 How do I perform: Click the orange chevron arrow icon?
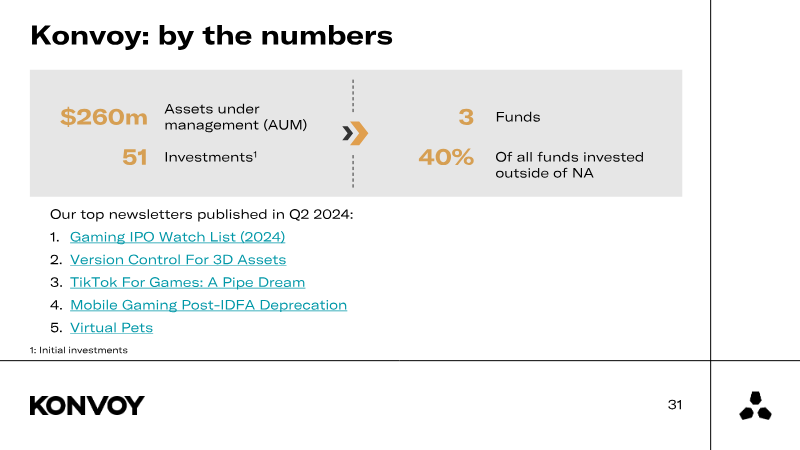point(355,133)
